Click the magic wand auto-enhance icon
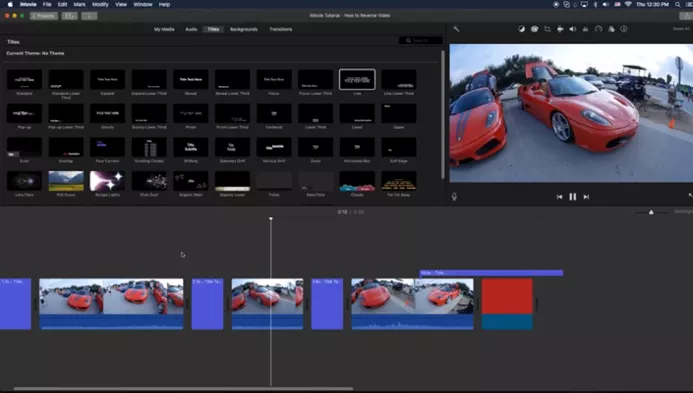This screenshot has width=693, height=393. point(456,29)
